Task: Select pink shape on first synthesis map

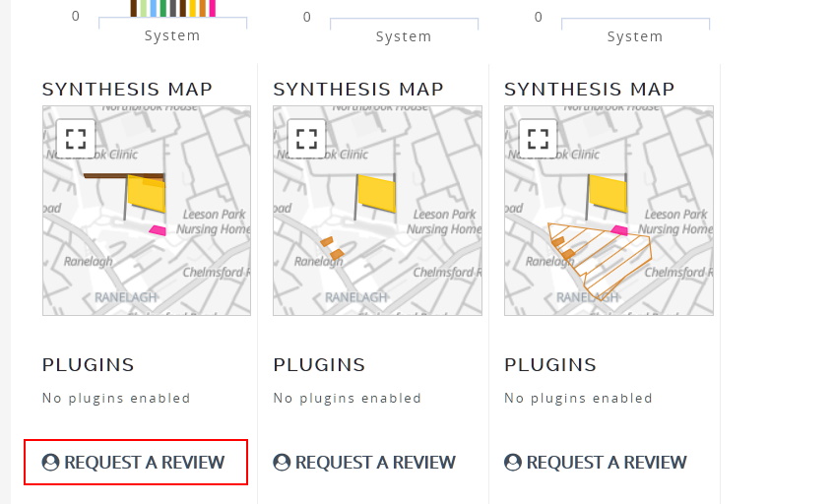Action: 158,230
